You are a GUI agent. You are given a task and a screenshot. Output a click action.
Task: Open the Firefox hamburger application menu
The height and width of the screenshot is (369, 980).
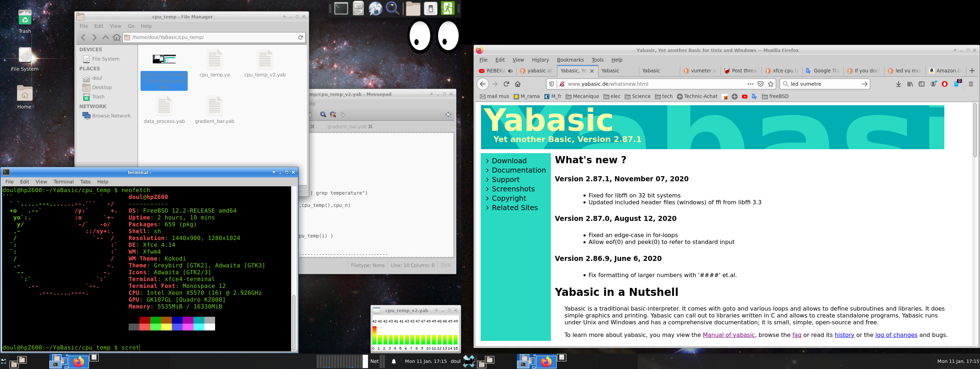(971, 84)
